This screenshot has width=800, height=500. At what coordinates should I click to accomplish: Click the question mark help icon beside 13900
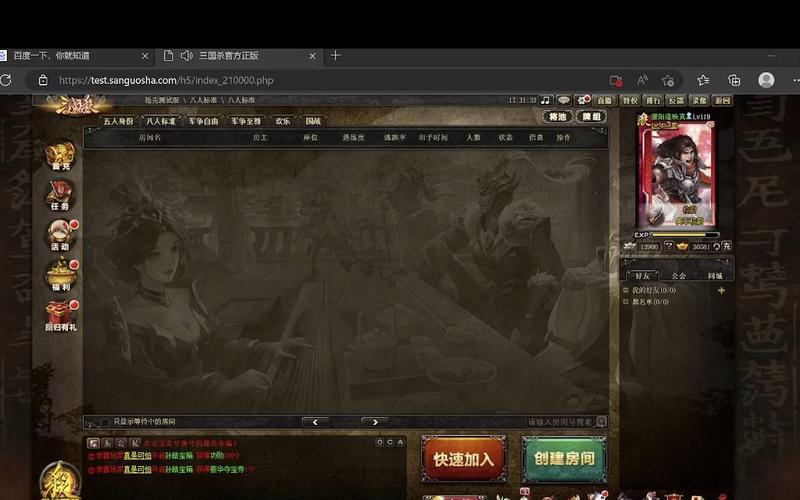pyautogui.click(x=669, y=246)
